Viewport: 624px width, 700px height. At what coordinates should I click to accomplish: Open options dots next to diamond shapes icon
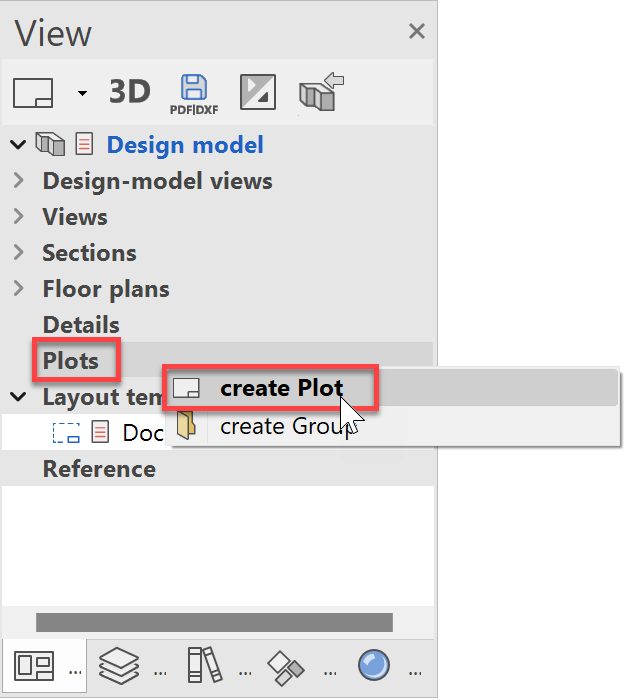tap(330, 672)
